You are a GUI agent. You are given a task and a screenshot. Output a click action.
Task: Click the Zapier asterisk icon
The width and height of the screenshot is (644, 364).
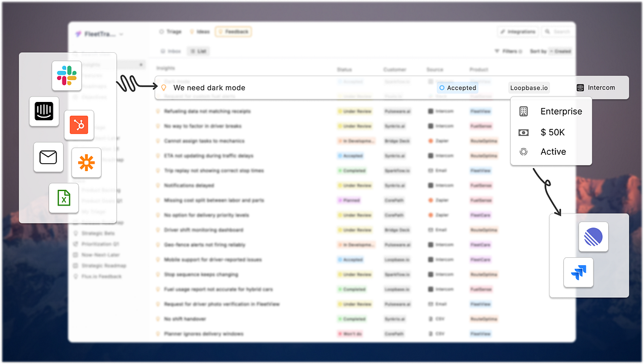pos(86,163)
